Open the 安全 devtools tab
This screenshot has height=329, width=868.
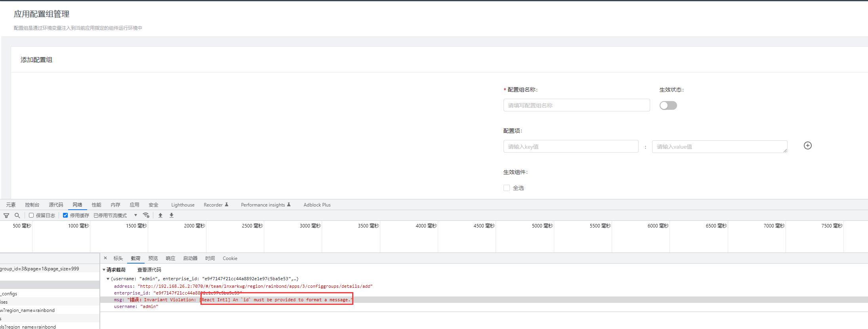(x=153, y=205)
